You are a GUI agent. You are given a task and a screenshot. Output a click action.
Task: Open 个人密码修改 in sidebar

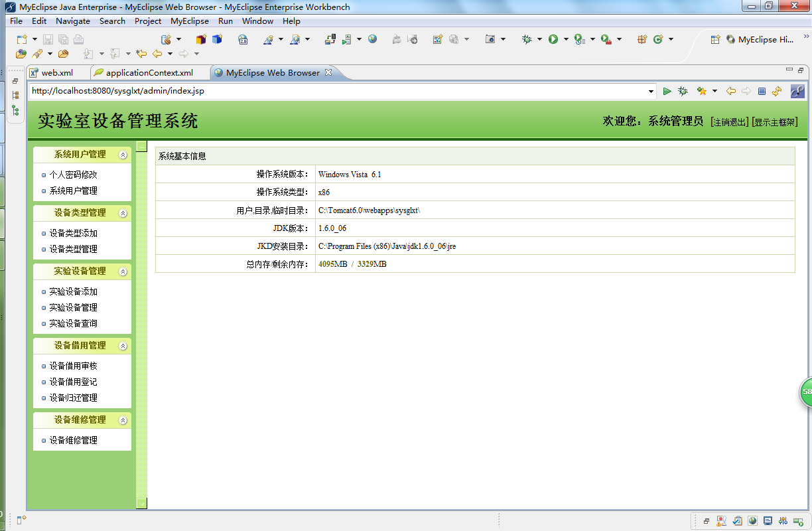(73, 175)
